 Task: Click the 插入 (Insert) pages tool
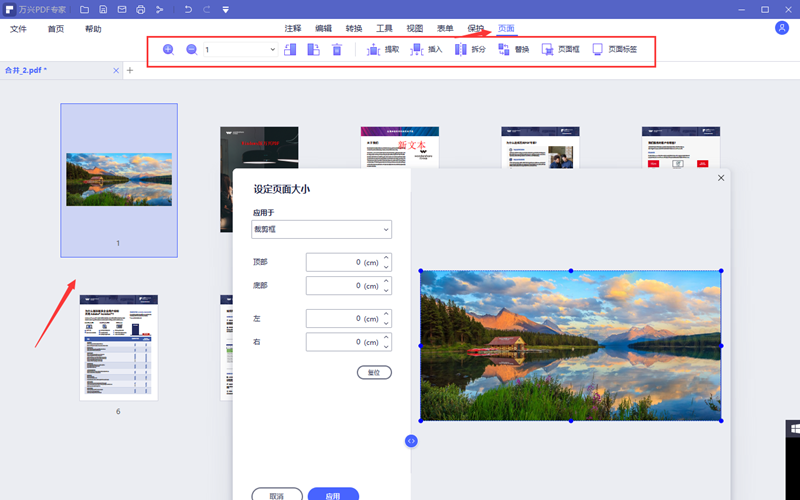426,49
